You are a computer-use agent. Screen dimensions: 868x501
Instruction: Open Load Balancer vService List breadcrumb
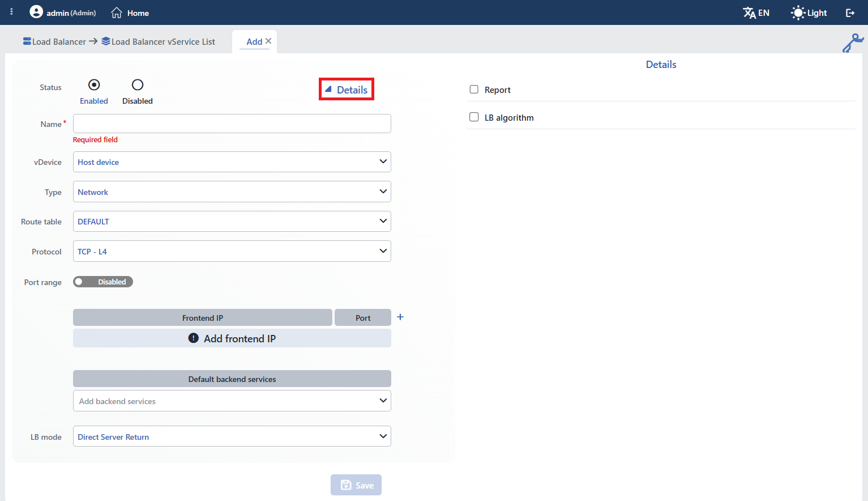159,41
